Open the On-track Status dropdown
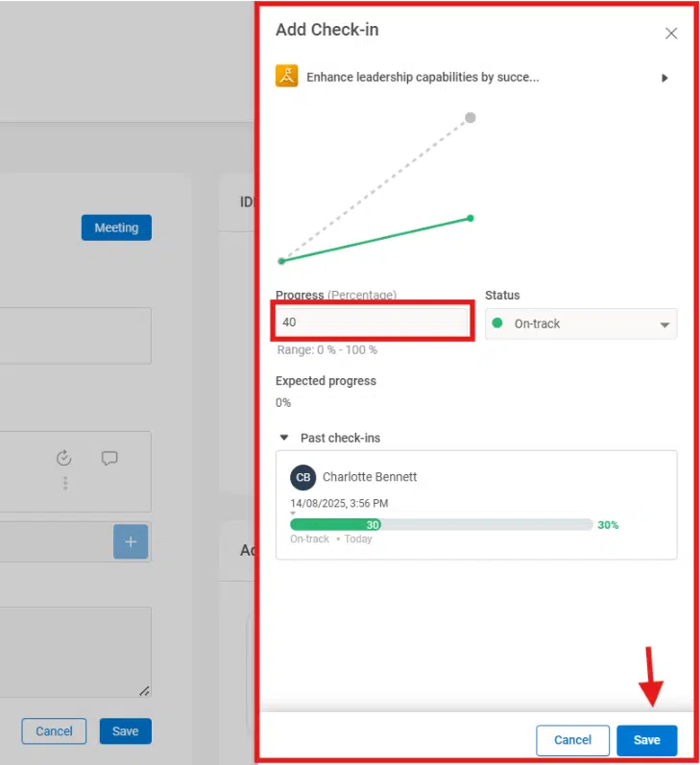 [581, 323]
